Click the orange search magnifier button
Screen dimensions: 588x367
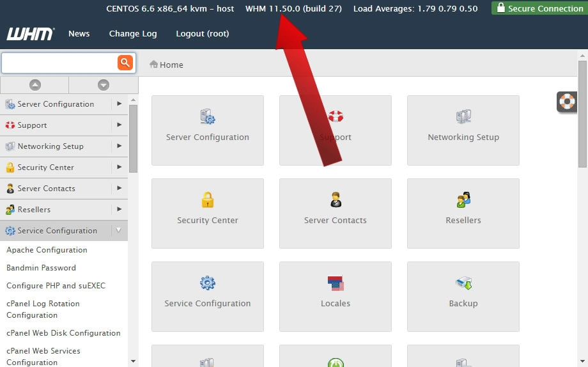tap(125, 62)
